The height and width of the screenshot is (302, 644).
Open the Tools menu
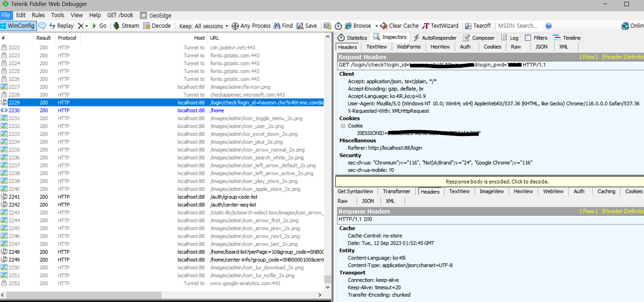58,15
